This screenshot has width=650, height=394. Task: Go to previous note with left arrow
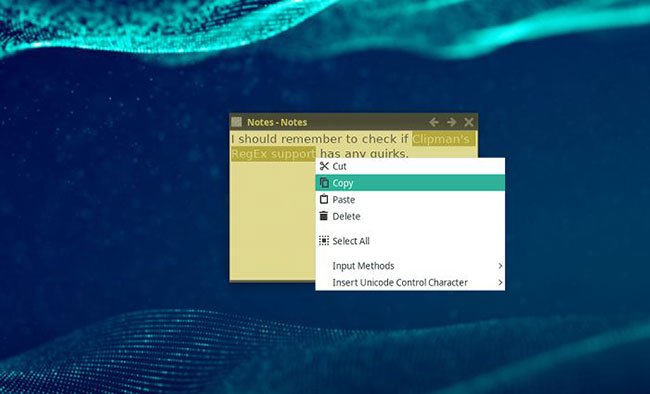click(434, 122)
